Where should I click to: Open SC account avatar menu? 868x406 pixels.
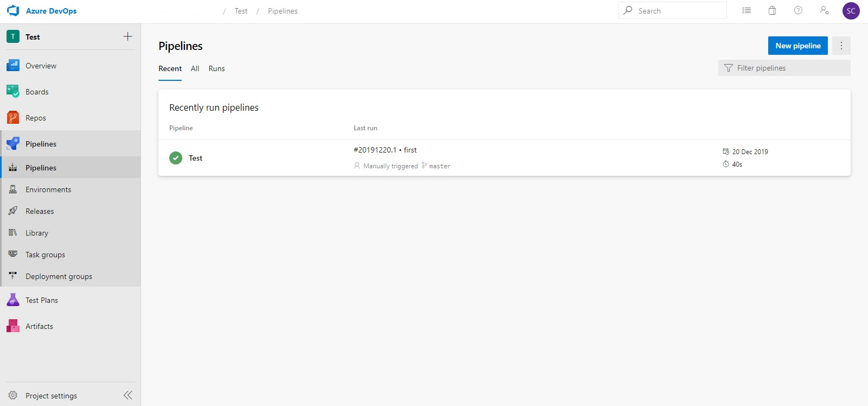click(851, 11)
